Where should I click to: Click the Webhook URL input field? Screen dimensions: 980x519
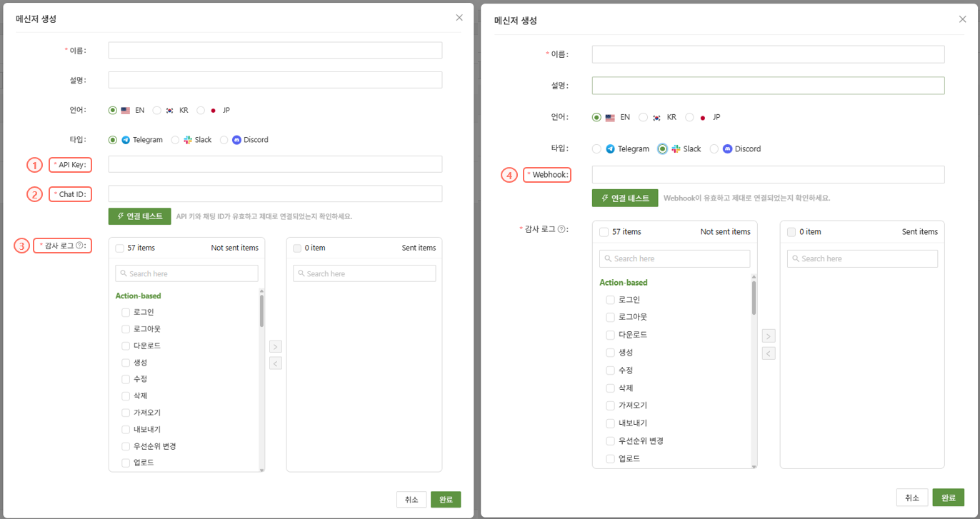pos(768,174)
